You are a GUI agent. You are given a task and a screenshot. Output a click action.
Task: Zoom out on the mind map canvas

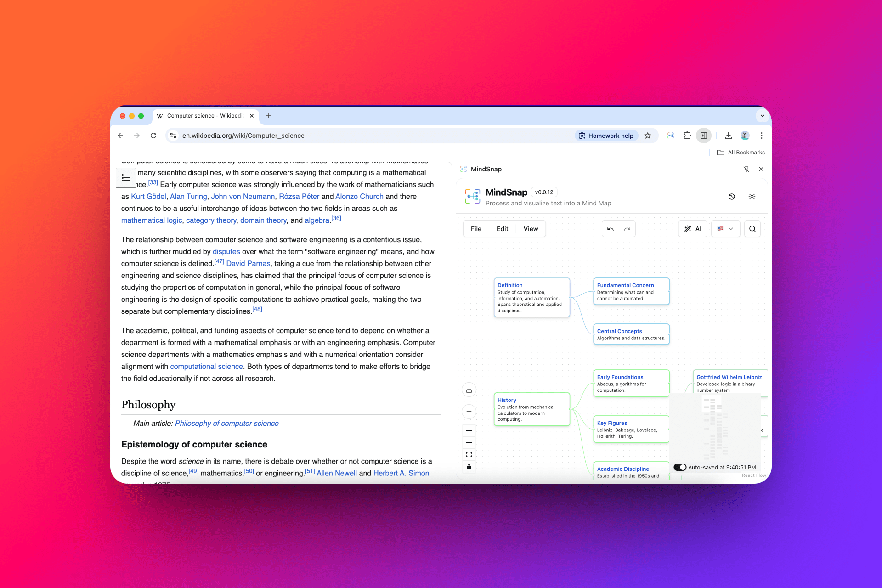tap(469, 442)
